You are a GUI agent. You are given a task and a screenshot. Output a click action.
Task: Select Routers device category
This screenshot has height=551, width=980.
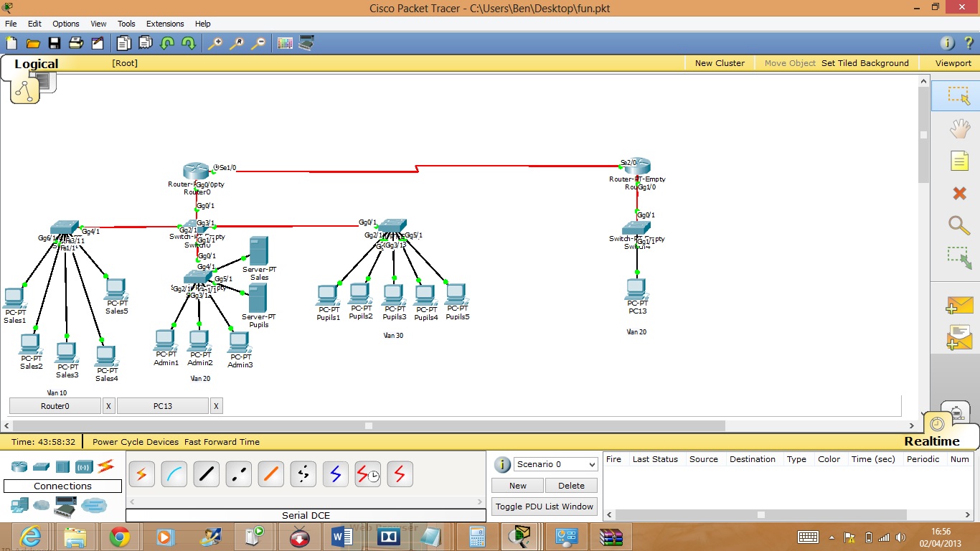19,466
